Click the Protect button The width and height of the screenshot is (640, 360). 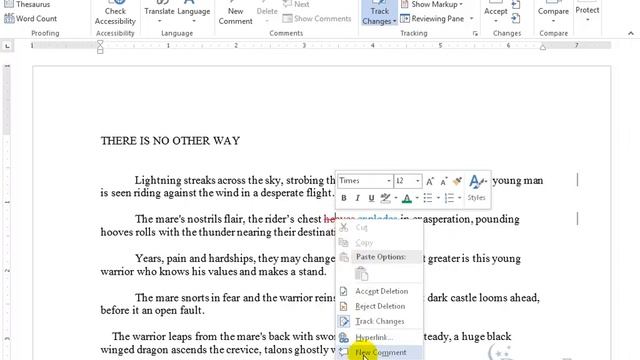point(587,12)
